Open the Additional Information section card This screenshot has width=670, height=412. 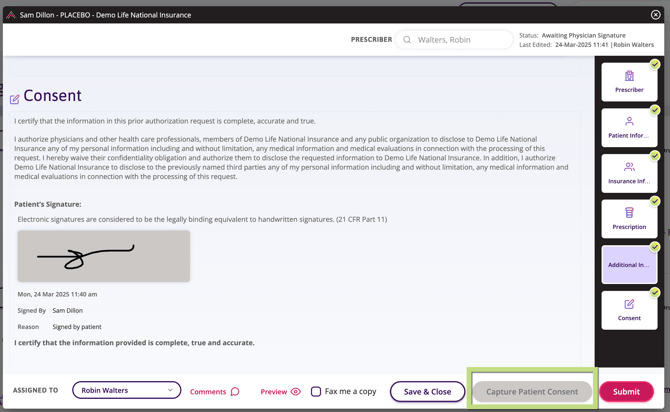629,265
